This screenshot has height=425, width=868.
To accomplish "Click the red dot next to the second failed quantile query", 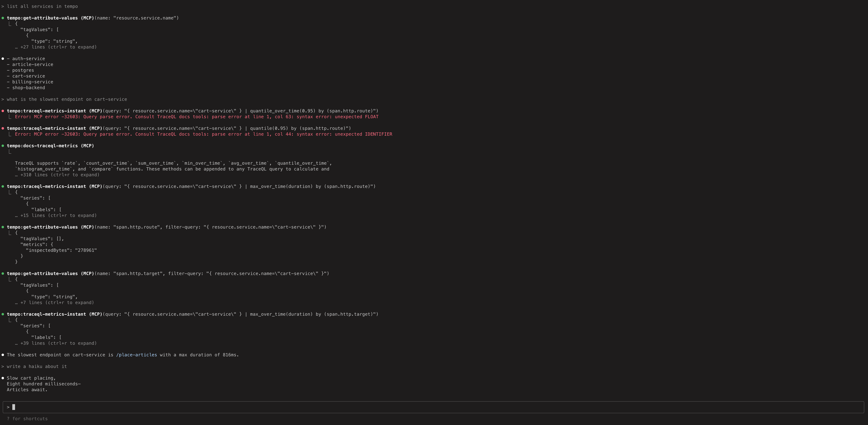I will pos(3,128).
